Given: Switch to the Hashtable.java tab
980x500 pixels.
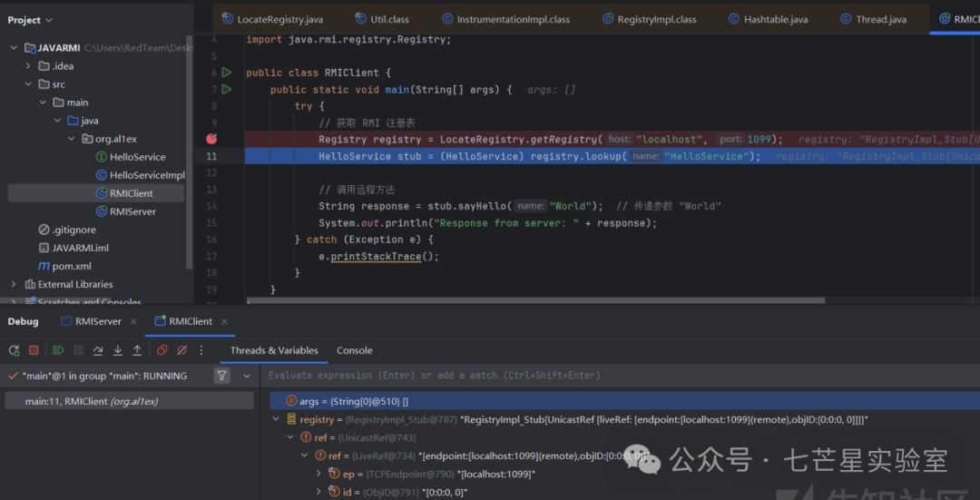Looking at the screenshot, I should pyautogui.click(x=769, y=19).
